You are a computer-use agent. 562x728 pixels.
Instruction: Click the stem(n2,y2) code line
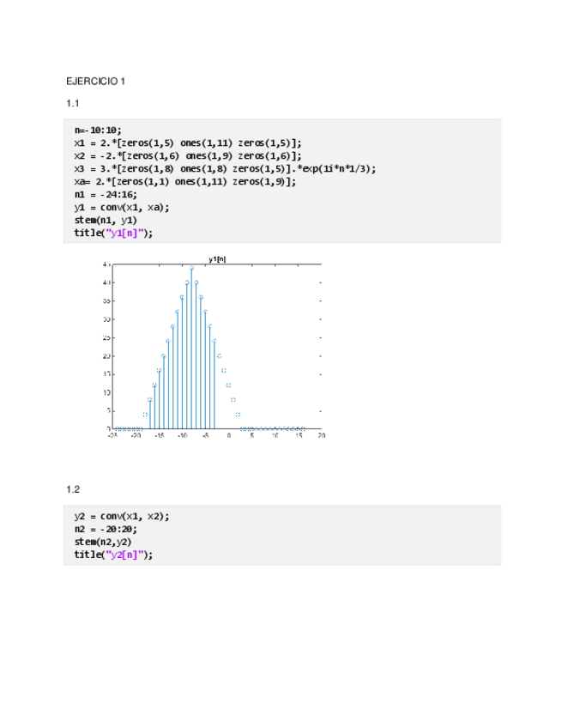pyautogui.click(x=102, y=542)
